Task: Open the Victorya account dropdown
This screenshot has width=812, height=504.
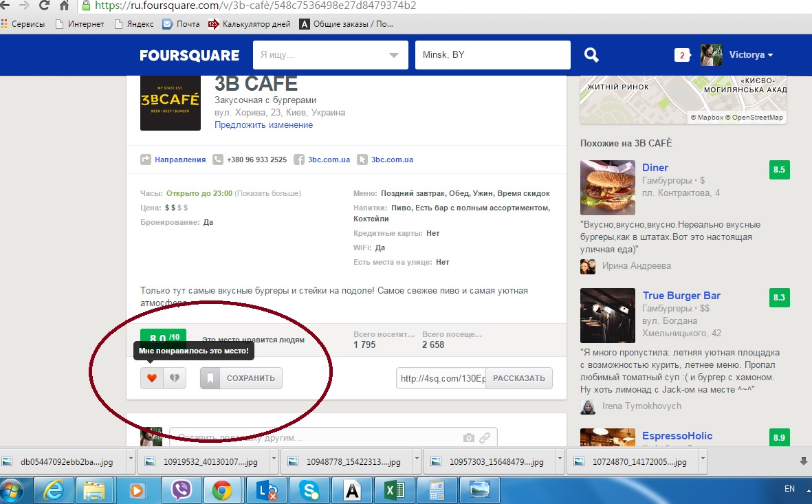Action: click(x=751, y=55)
